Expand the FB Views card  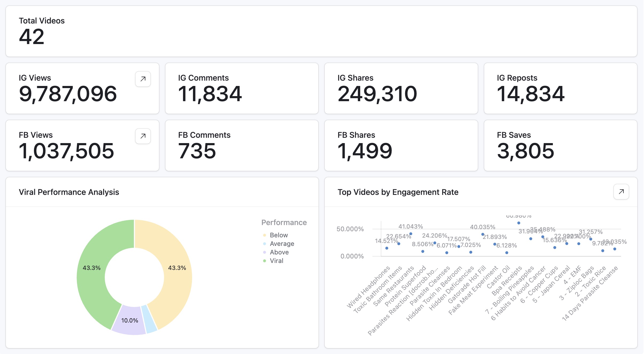click(142, 136)
